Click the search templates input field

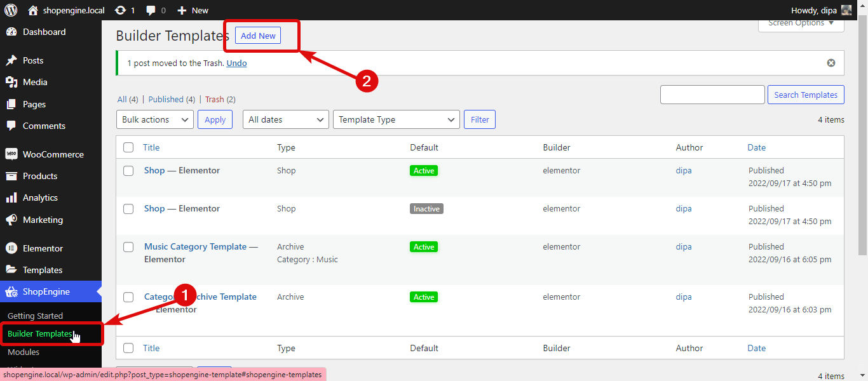point(712,95)
